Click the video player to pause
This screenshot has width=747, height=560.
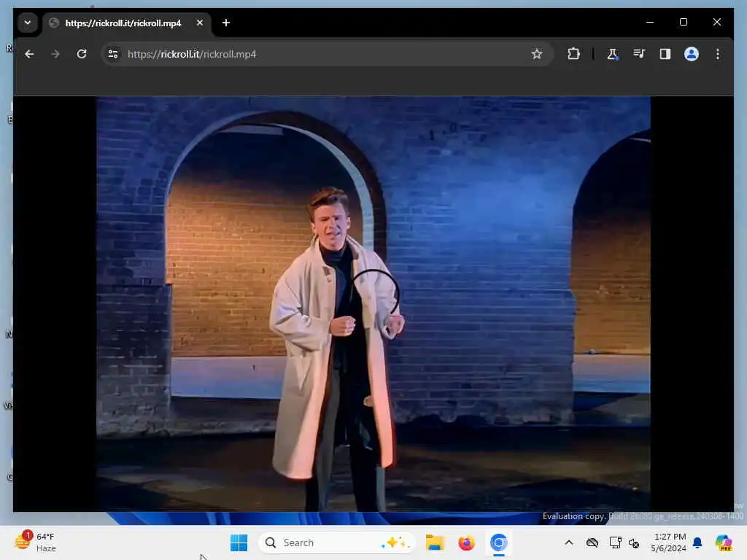(x=373, y=304)
